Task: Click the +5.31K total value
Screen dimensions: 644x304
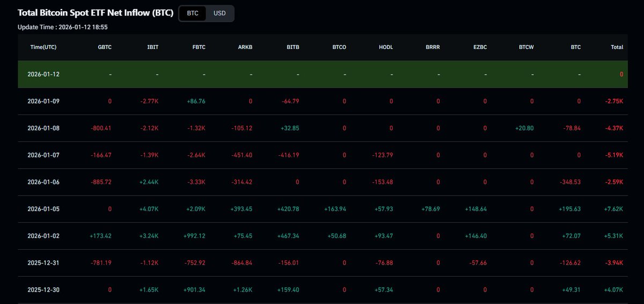Action: 613,236
